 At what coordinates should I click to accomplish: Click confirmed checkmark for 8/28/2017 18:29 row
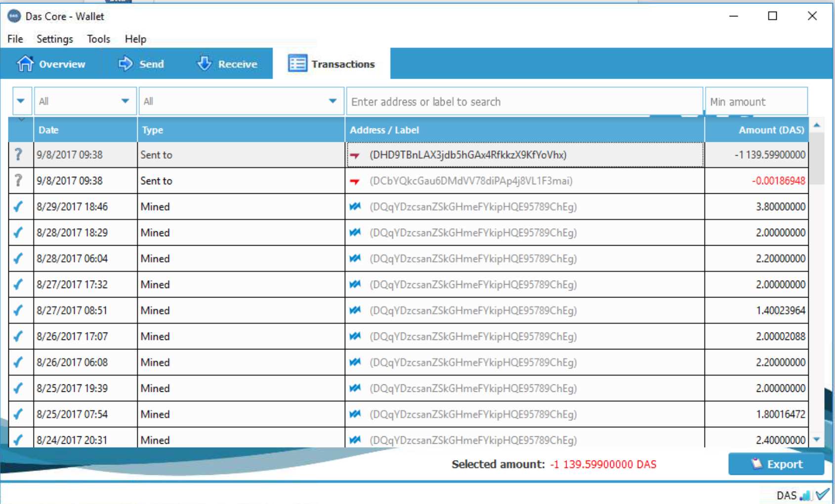pos(19,232)
